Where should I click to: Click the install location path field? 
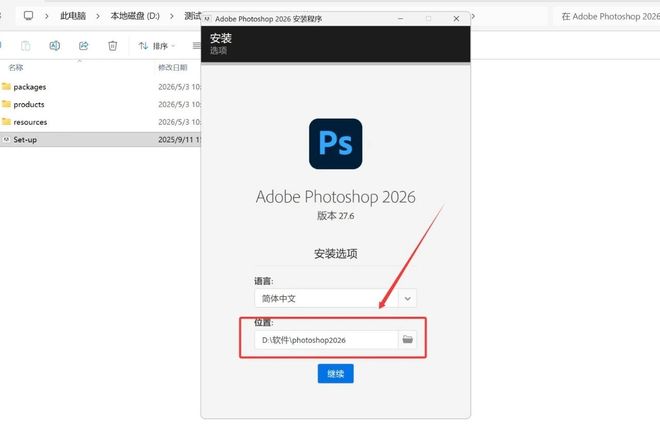[326, 340]
